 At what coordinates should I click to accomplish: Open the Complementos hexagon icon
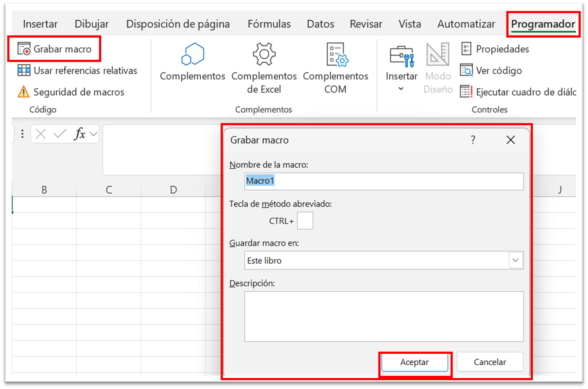(x=193, y=54)
